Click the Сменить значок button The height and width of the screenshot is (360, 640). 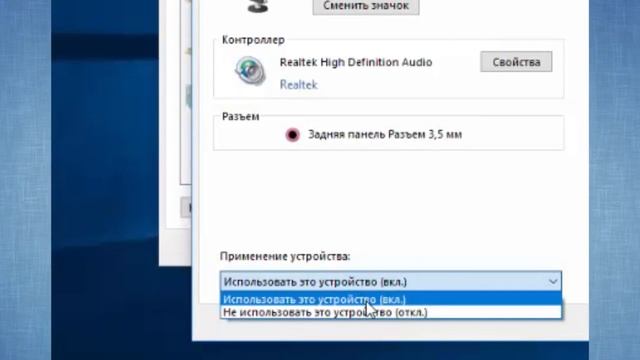366,6
